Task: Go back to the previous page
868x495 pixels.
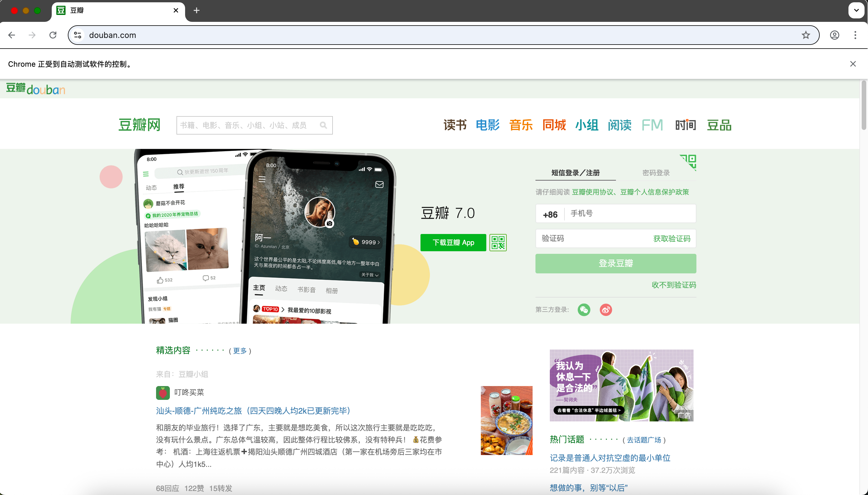Action: click(12, 35)
